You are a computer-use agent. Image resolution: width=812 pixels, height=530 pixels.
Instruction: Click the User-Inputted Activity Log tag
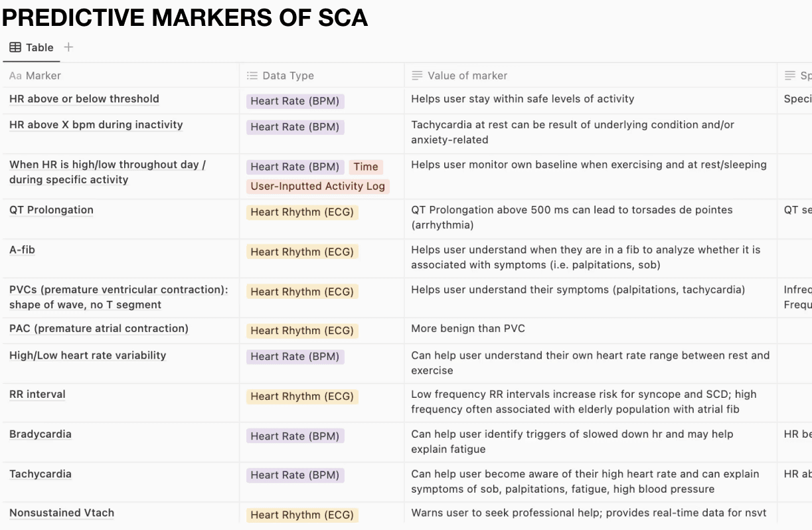(318, 186)
